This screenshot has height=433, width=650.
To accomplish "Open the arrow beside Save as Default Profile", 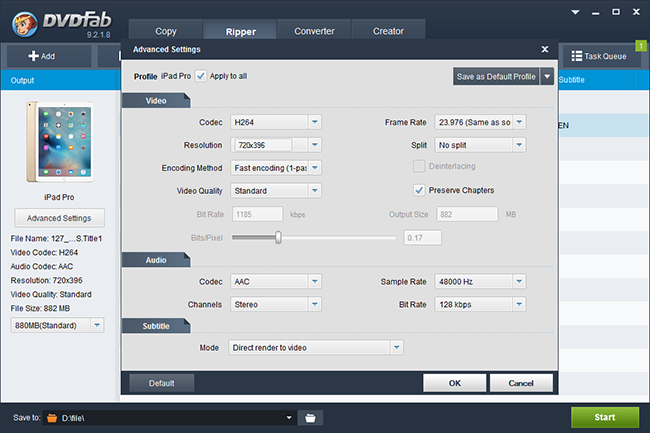I will click(547, 77).
